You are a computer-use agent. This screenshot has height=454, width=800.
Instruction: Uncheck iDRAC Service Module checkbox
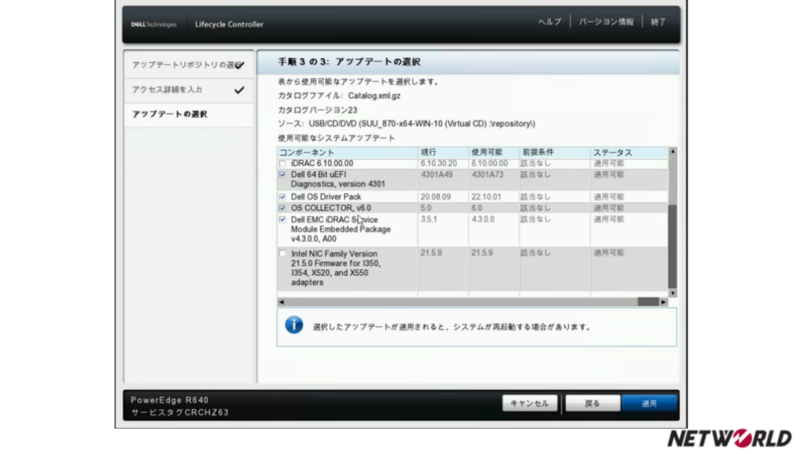click(283, 219)
